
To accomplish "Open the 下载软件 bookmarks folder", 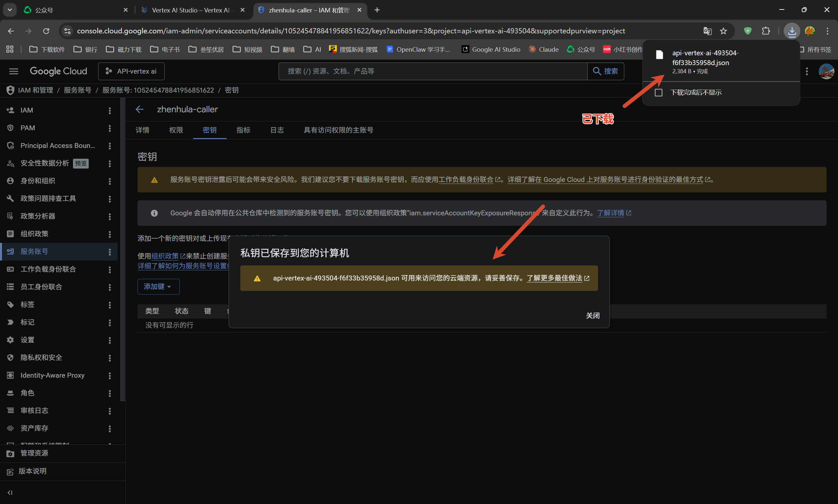I will pos(47,49).
